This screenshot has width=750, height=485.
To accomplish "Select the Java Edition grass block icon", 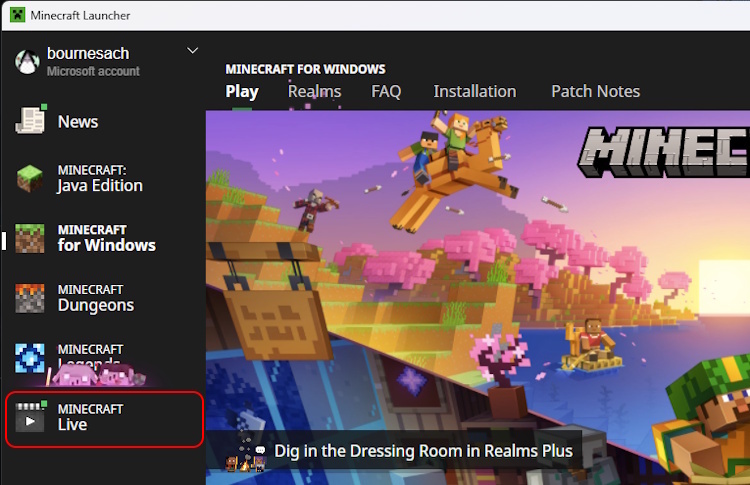I will (x=30, y=179).
